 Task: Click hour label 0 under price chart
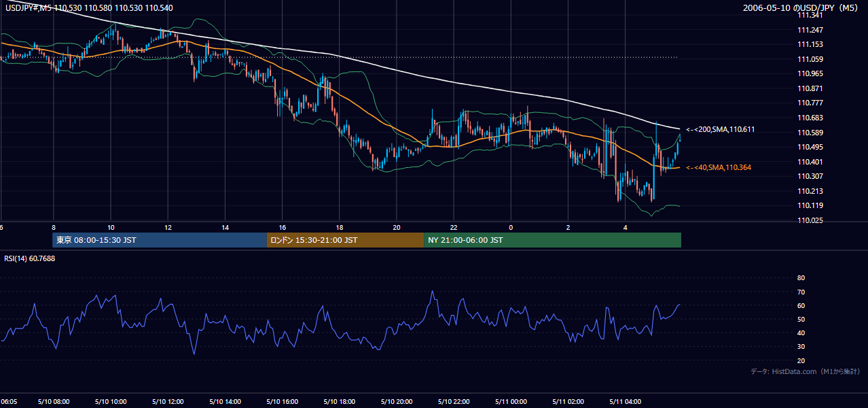pos(511,228)
